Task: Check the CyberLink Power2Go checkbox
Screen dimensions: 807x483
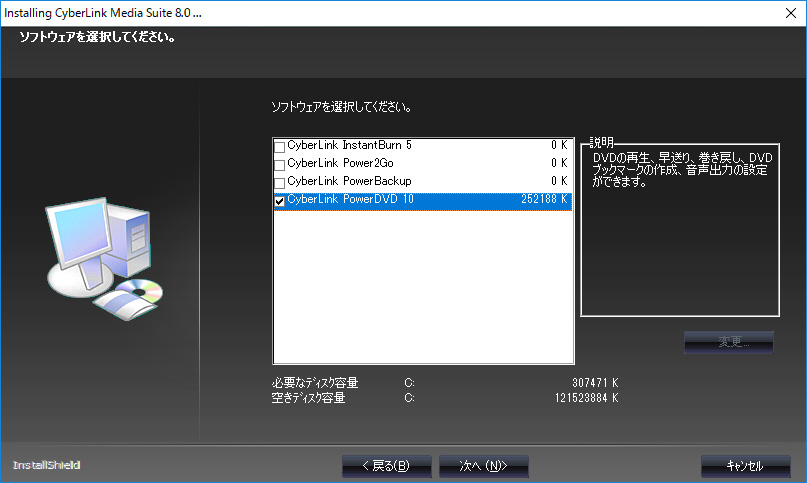Action: 279,165
